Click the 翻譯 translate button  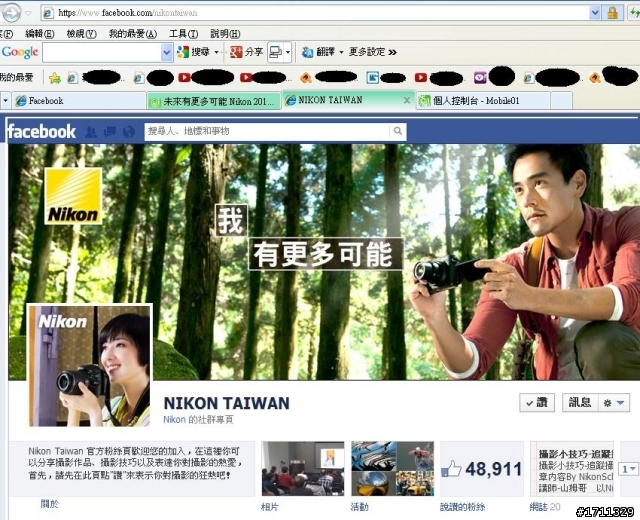coord(318,52)
